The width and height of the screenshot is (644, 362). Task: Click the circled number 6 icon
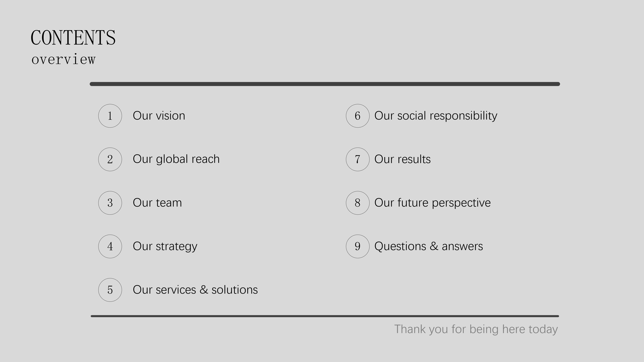click(x=358, y=116)
